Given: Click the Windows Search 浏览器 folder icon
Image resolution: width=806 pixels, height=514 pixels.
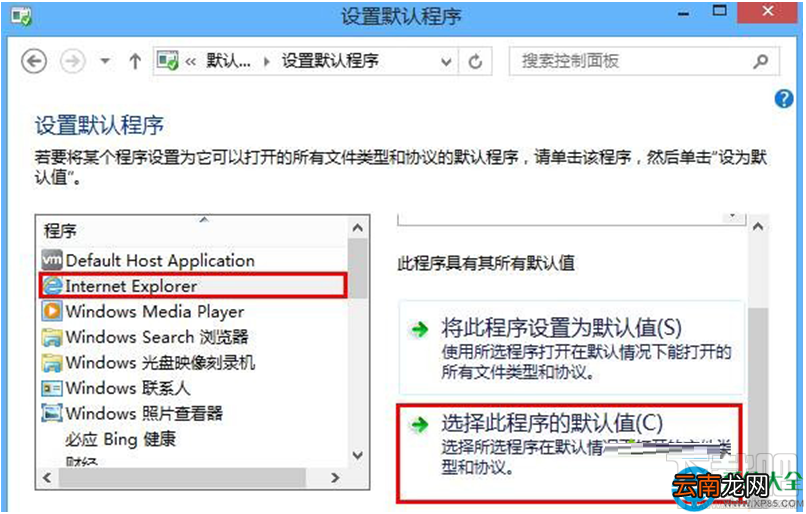Looking at the screenshot, I should point(51,337).
